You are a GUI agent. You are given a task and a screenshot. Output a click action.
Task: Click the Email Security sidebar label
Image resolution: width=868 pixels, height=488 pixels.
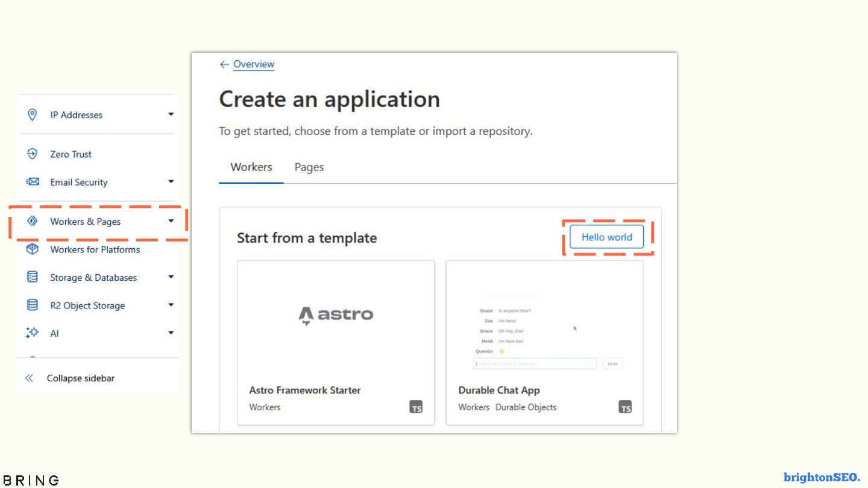[79, 183]
